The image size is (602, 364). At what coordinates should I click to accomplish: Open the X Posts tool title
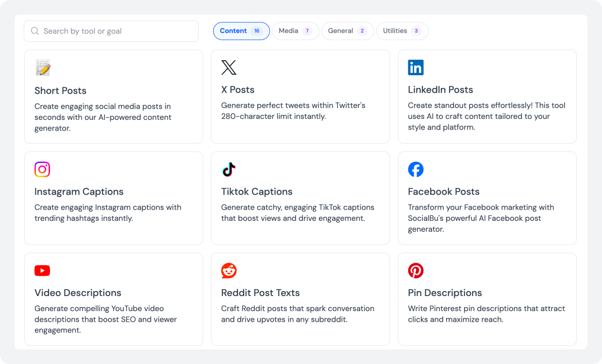238,90
